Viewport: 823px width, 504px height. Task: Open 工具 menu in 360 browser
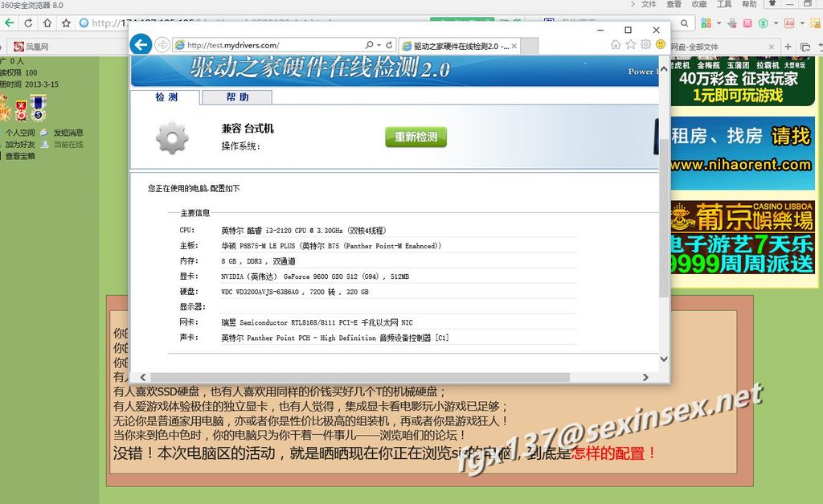tap(724, 4)
